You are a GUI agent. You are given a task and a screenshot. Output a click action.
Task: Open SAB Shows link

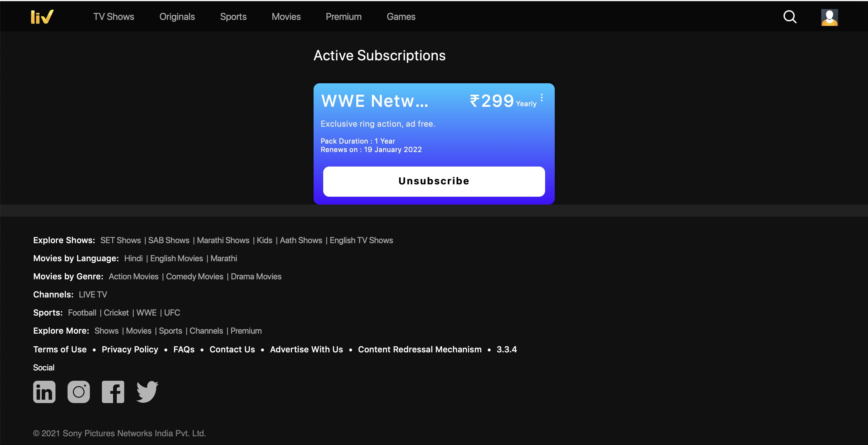169,240
